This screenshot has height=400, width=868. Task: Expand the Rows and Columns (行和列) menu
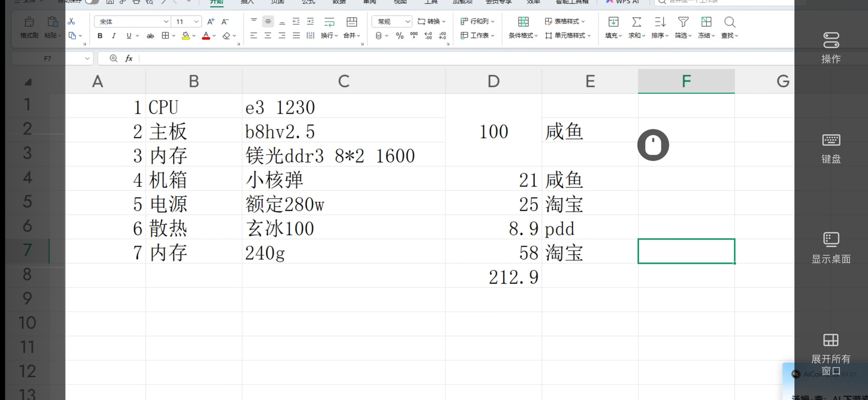click(x=477, y=21)
